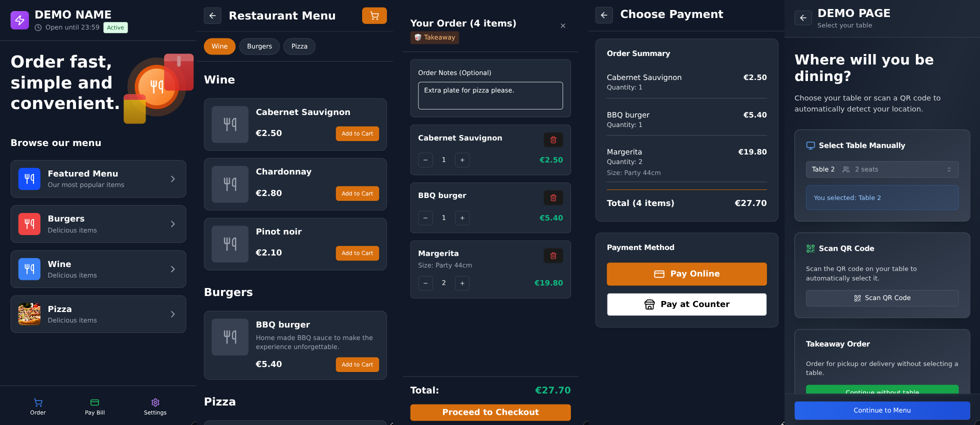
Task: Go to Order tab in bottom navigation
Action: coord(38,406)
